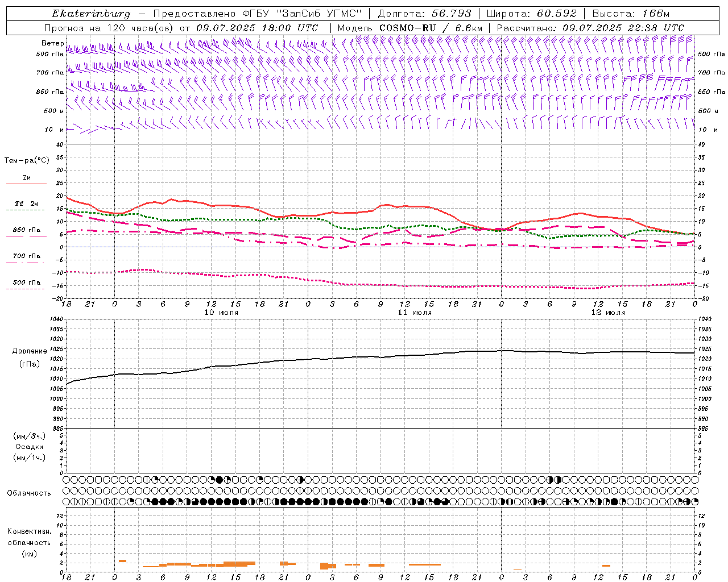The width and height of the screenshot is (728, 582).
Task: Select 'Прогноз на 120 часа(ов)' forecast header text
Action: coord(109,28)
